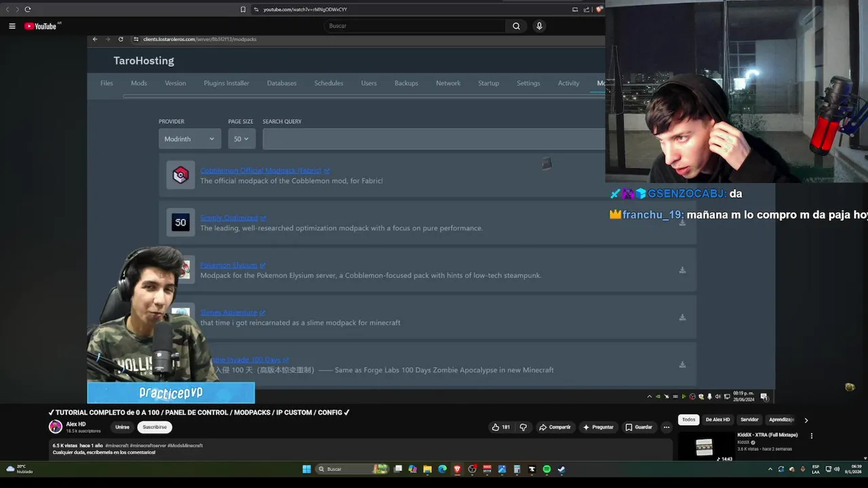Viewport: 868px width, 488px height.
Task: Show hidden system tray icons
Action: [770, 469]
